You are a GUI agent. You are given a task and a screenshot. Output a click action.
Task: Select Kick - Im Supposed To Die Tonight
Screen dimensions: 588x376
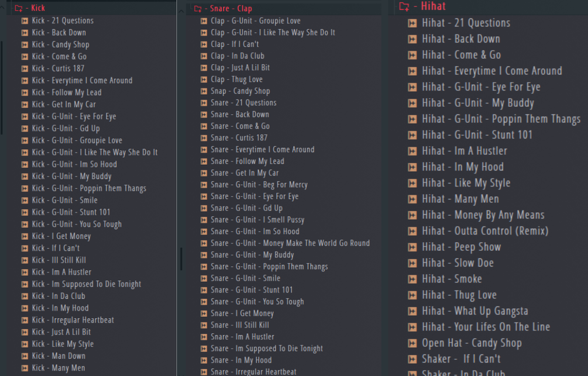[x=86, y=284]
